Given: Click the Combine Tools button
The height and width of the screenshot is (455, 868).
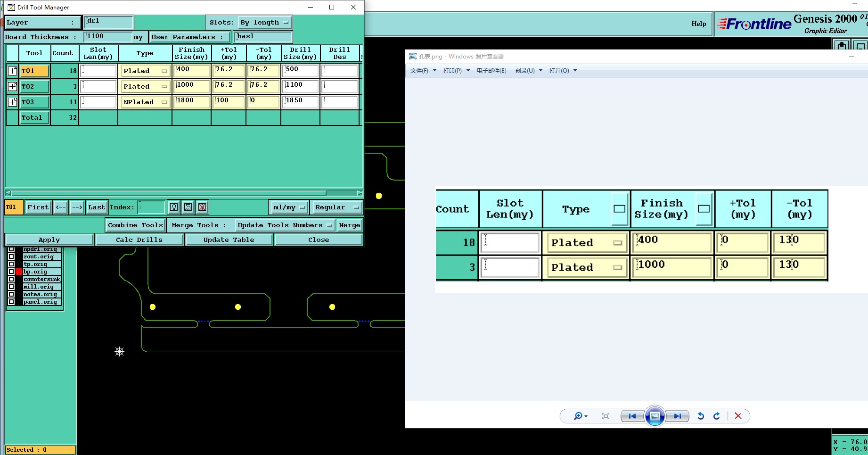Looking at the screenshot, I should pyautogui.click(x=135, y=225).
